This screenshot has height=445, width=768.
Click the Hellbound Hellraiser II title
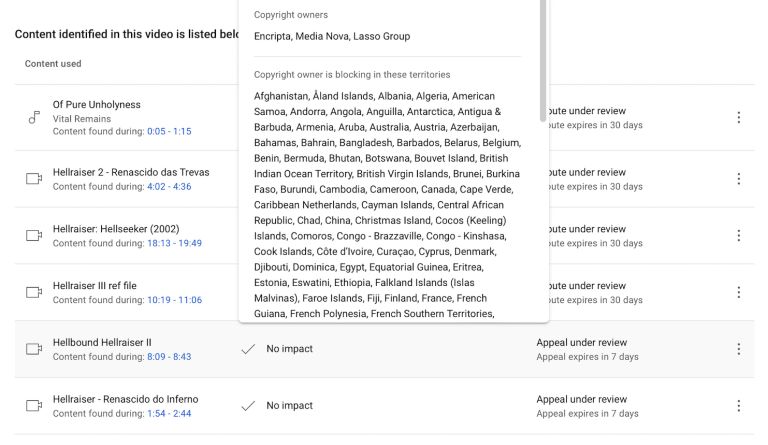tap(102, 342)
